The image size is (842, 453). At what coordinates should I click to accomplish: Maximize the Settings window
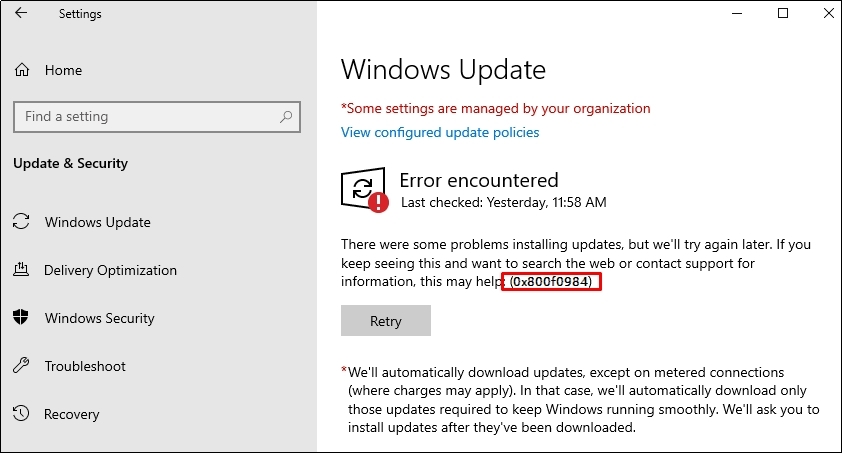[783, 13]
